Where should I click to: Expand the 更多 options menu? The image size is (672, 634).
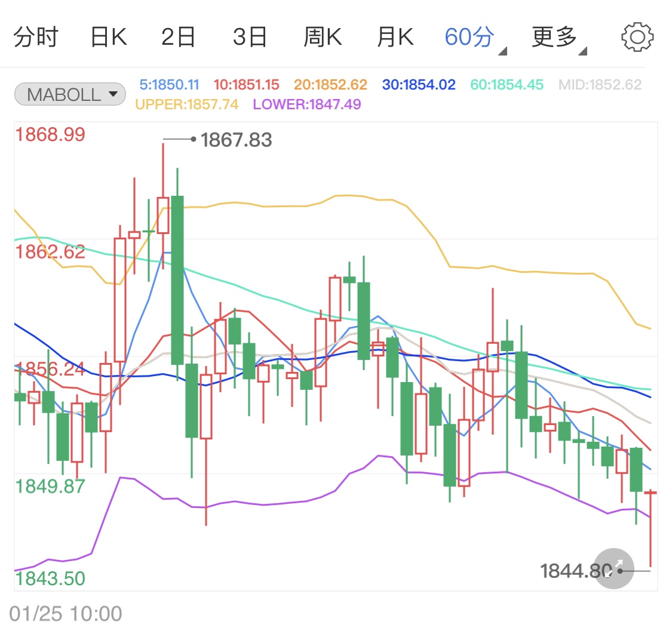553,36
